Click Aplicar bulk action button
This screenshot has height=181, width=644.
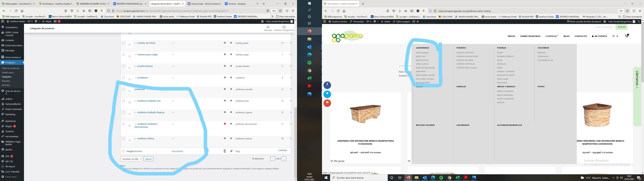pyautogui.click(x=148, y=159)
